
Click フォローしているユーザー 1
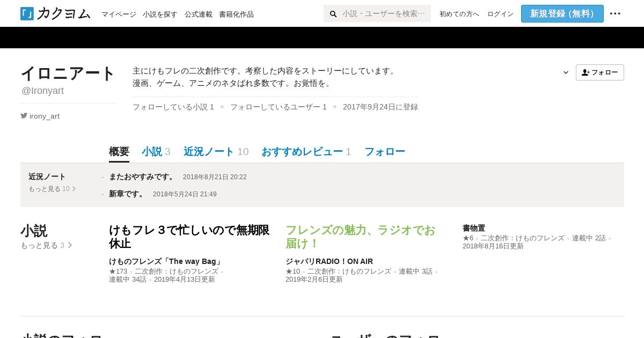(x=279, y=107)
